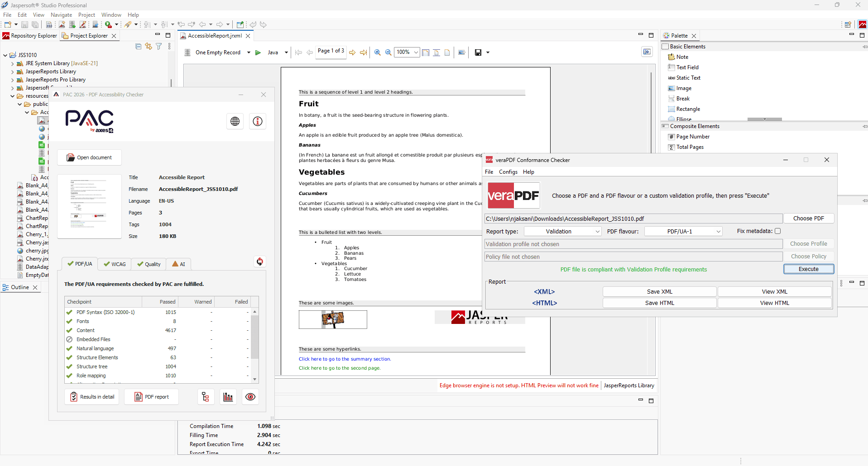
Task: Click Save XML report button
Action: click(x=660, y=292)
